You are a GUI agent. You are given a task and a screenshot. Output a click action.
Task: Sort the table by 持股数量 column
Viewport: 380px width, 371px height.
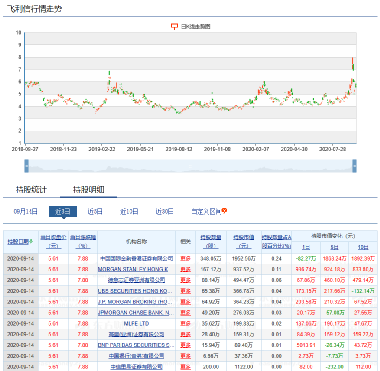pos(211,241)
